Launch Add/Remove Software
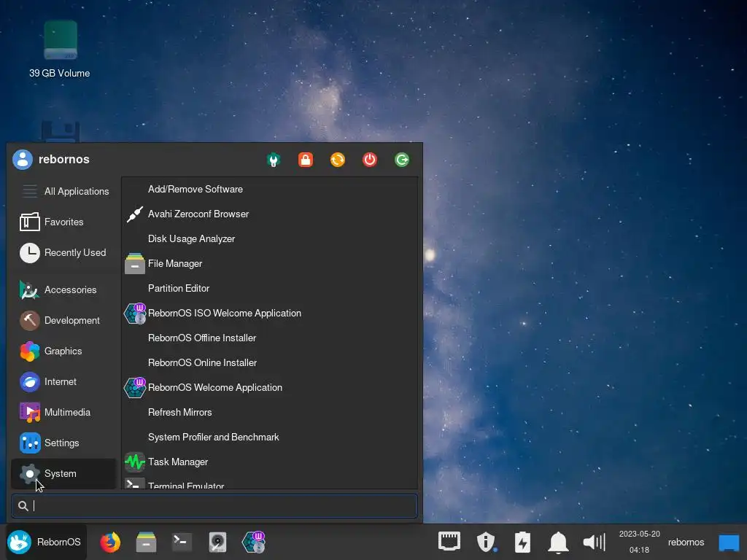 click(x=270, y=190)
